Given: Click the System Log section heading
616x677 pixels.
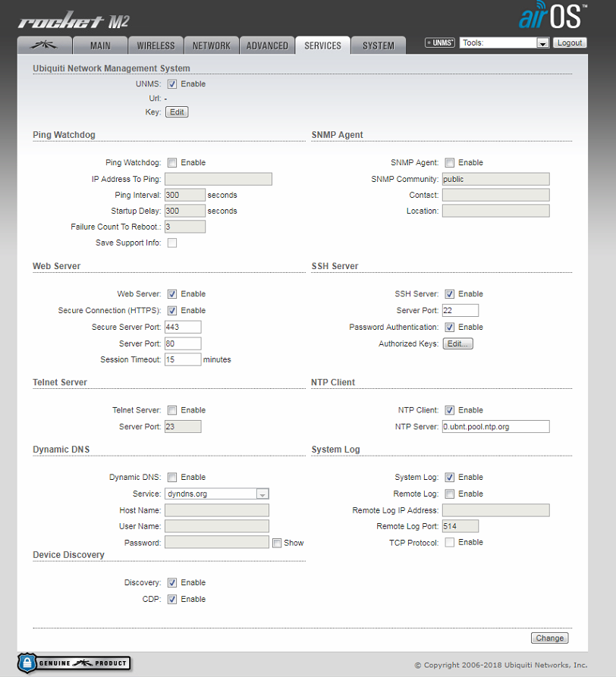Looking at the screenshot, I should 335,450.
